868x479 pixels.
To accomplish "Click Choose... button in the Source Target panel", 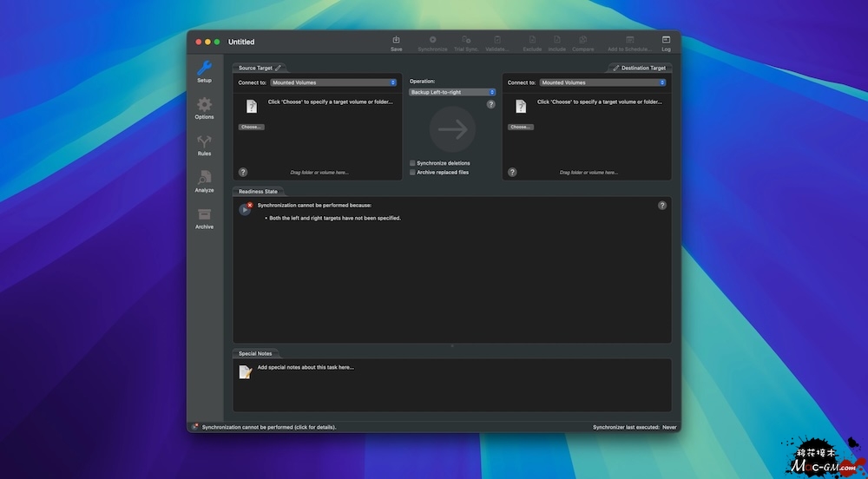I will (252, 127).
